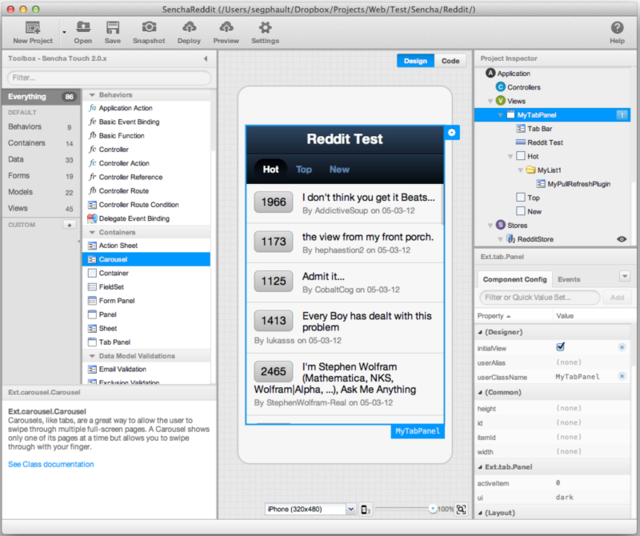Select Basic Event Binding component icon
Viewport: 640px width, 536px height.
tap(93, 122)
